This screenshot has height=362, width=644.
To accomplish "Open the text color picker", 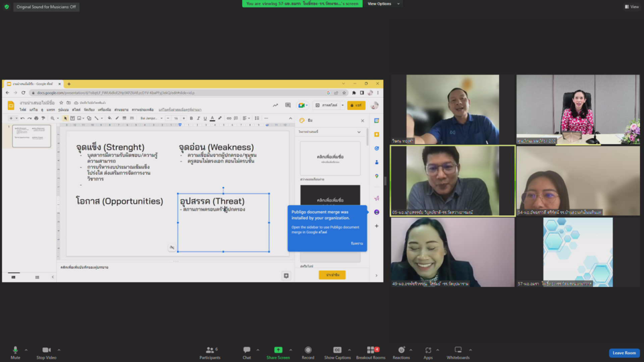I will click(213, 118).
